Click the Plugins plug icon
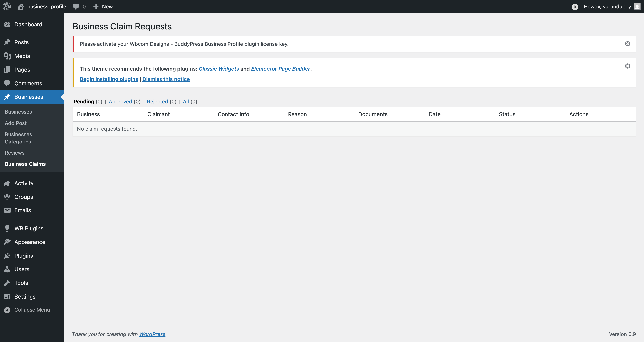 coord(7,256)
